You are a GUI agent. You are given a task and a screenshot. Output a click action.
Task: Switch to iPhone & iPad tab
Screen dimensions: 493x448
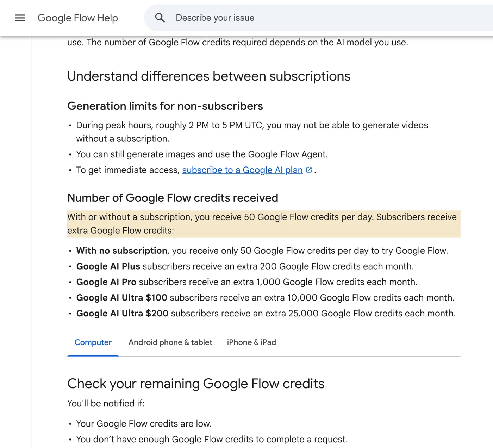[251, 342]
